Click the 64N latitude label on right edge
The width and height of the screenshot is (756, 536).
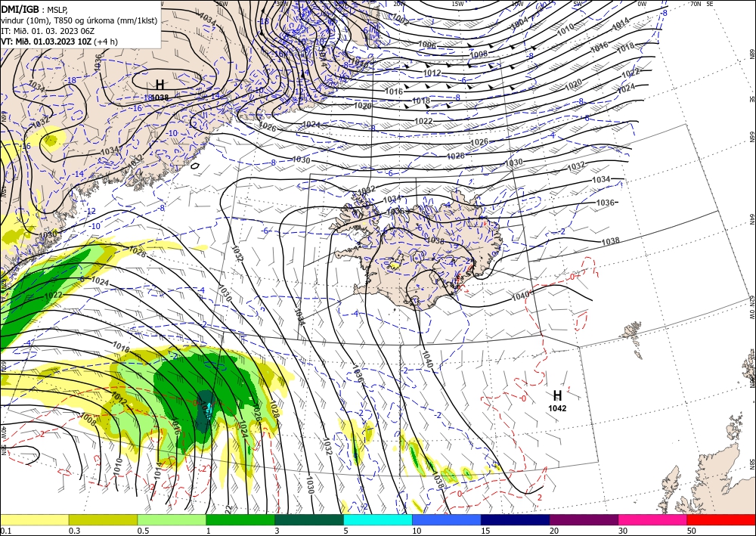[x=751, y=219]
